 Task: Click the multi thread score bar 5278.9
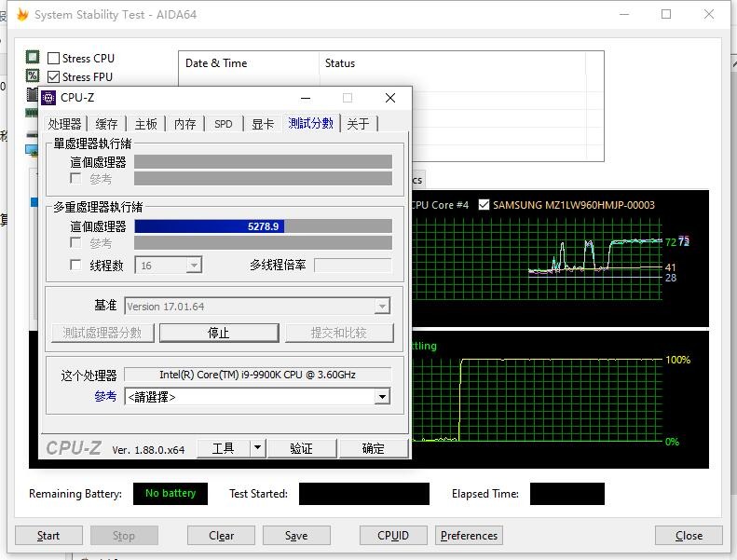click(x=263, y=226)
